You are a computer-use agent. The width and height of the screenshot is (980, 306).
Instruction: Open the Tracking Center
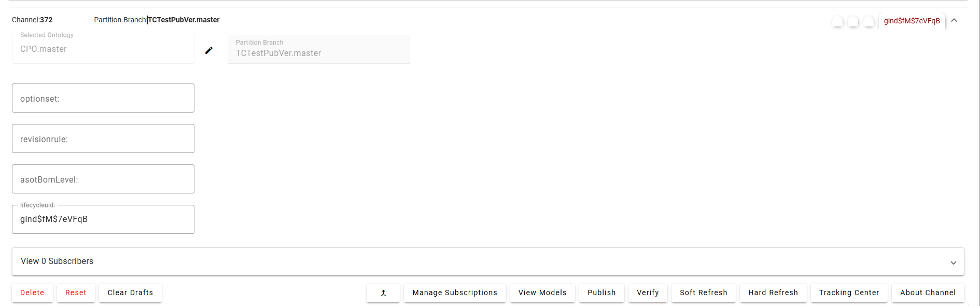click(849, 293)
